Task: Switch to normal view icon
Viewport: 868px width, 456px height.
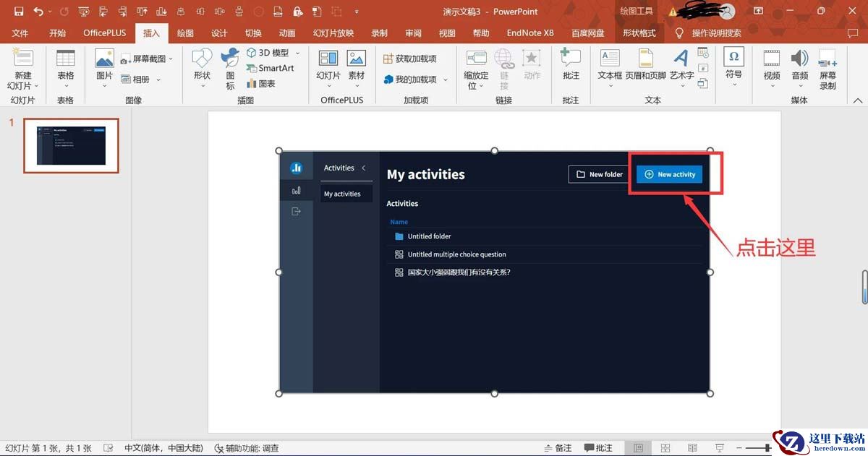Action: (638, 448)
